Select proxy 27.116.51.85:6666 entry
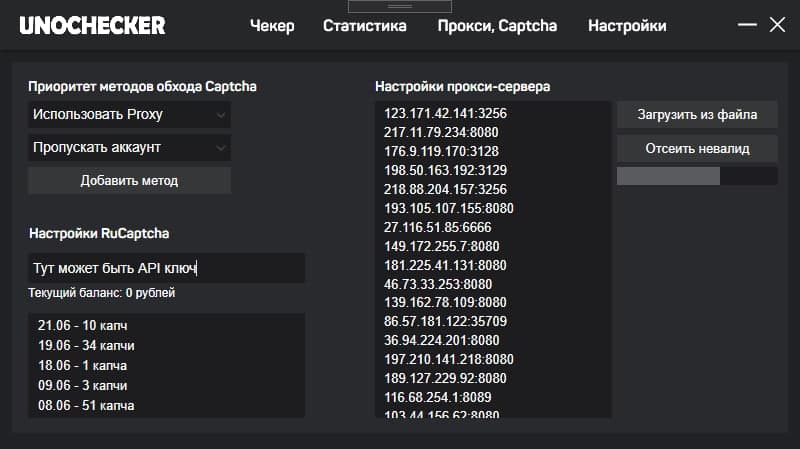This screenshot has width=800, height=449. (437, 227)
